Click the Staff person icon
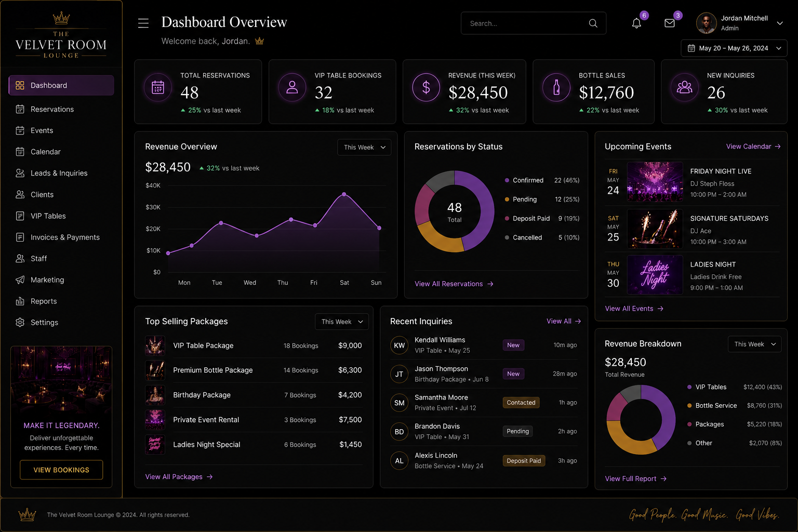The height and width of the screenshot is (532, 798). coord(20,258)
